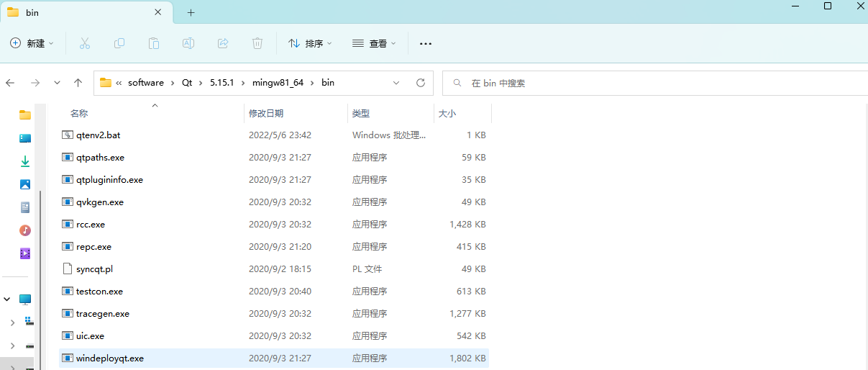This screenshot has height=370, width=868.
Task: Select the file name qtplugininfo.exe
Action: click(x=109, y=179)
